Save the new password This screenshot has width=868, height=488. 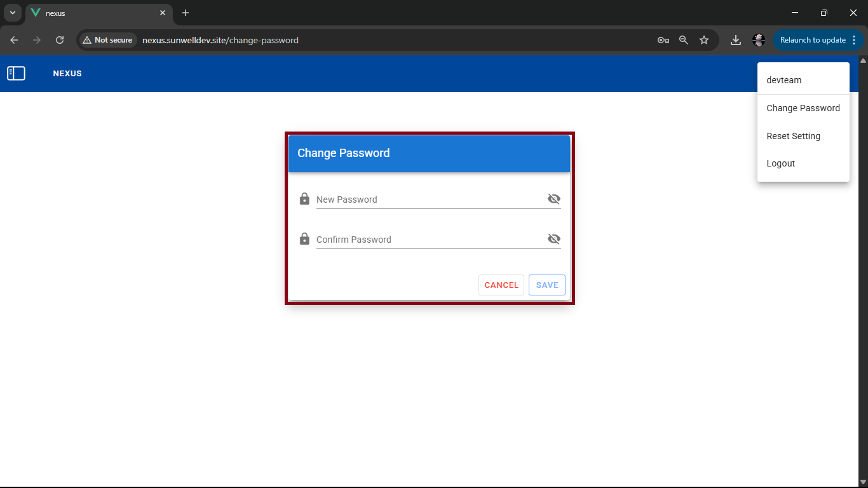pos(546,285)
